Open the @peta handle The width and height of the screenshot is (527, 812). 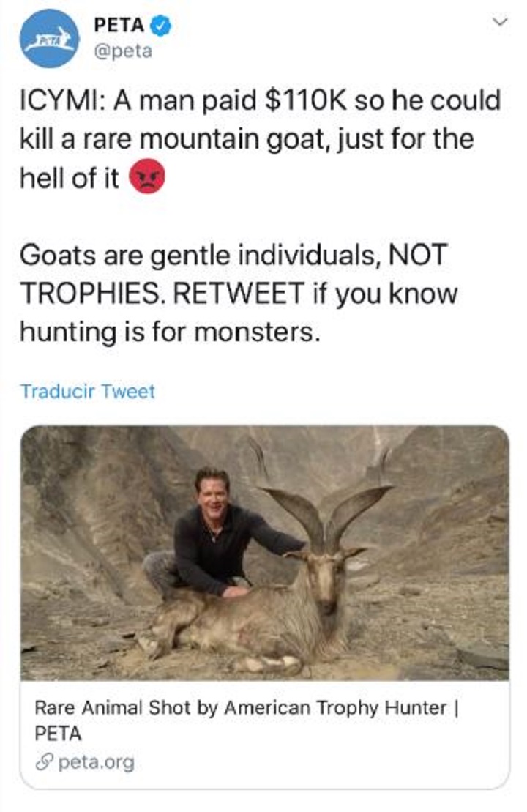(122, 53)
